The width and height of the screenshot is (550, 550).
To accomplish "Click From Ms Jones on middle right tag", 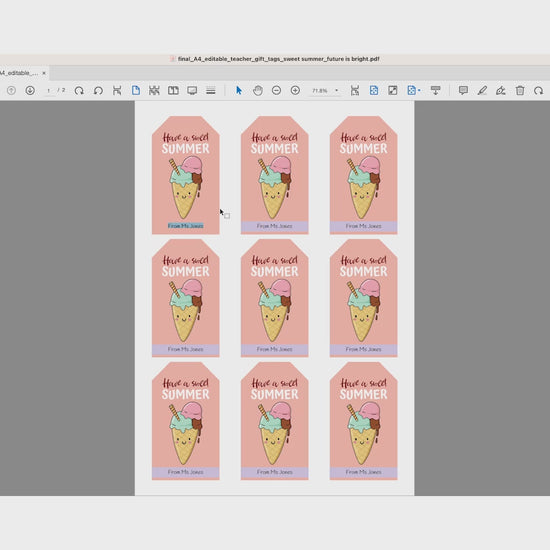I will pos(363,349).
